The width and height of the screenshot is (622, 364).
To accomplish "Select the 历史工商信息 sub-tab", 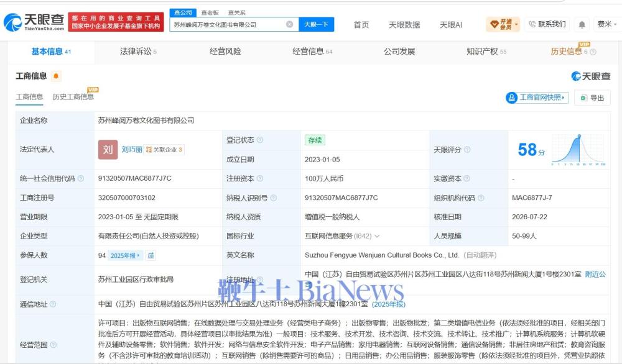I will pos(73,97).
